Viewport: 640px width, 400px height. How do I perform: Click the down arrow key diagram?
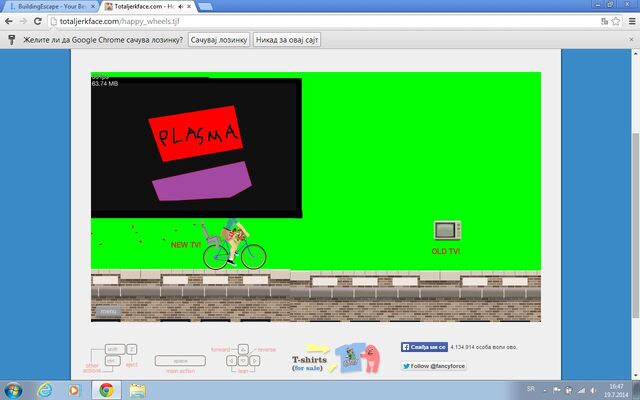(x=243, y=361)
